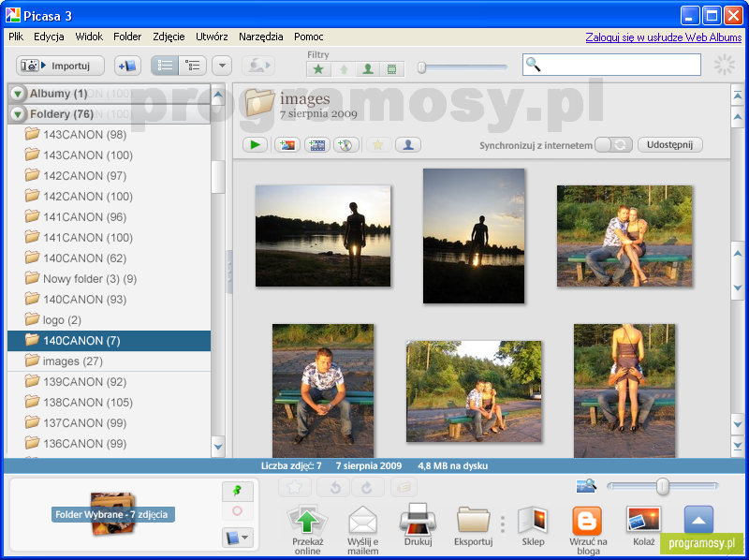The image size is (749, 560).
Task: Click the green pin hold button
Action: 238,492
